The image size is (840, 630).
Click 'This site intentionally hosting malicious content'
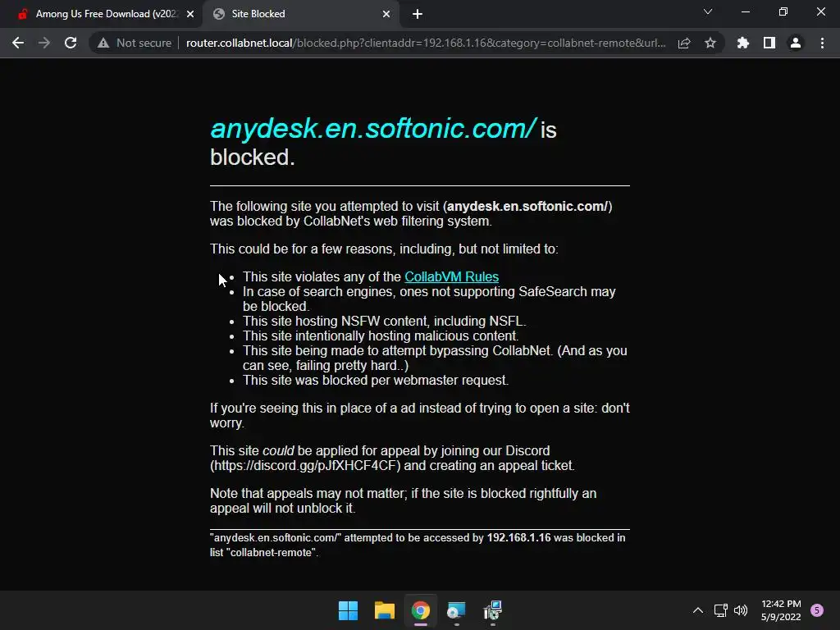[x=381, y=336]
